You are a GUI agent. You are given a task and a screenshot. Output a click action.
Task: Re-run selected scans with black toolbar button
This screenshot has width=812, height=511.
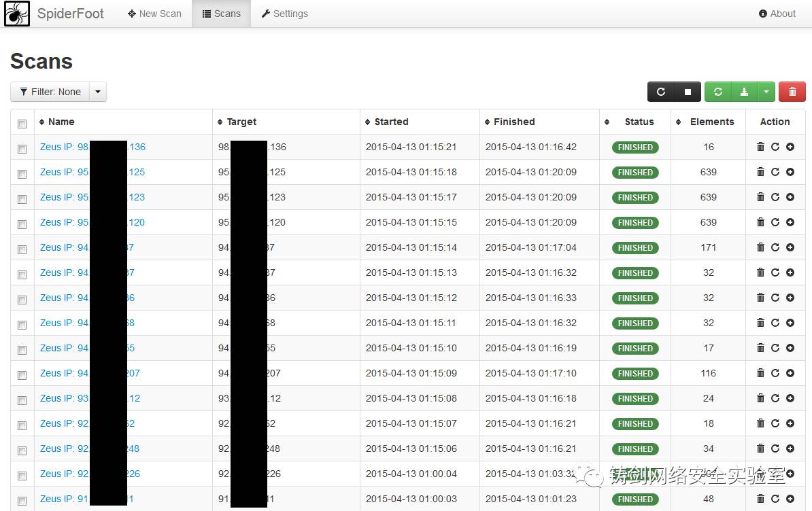click(661, 92)
